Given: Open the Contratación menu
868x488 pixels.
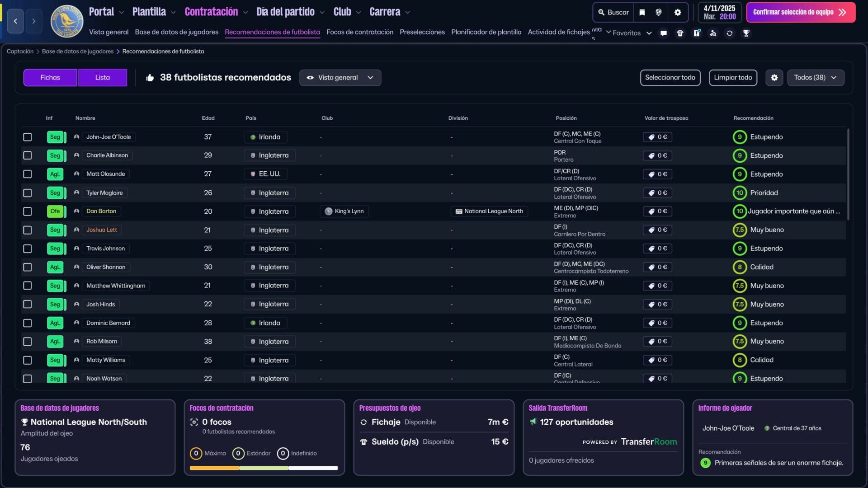Looking at the screenshot, I should tap(212, 12).
